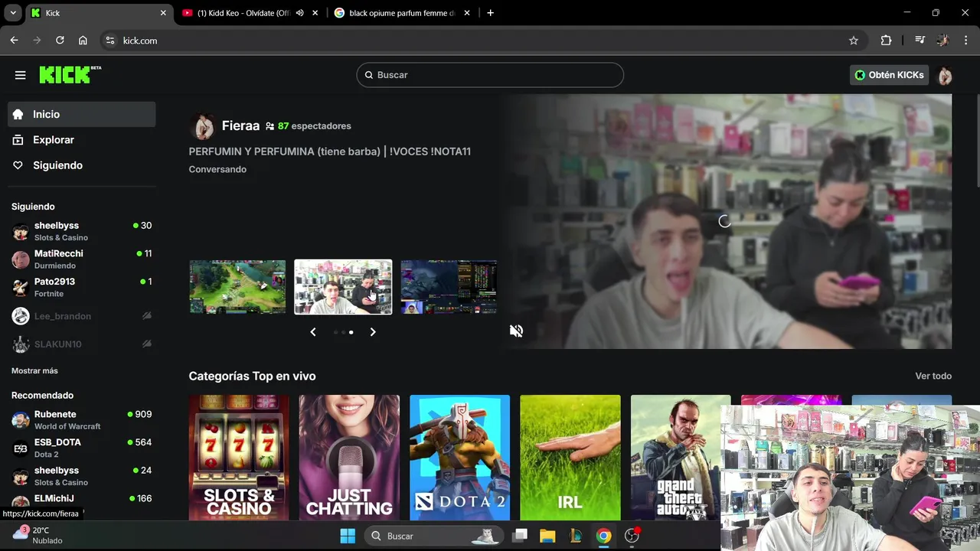Go to the Inicio sidebar item
The image size is (980, 551).
pos(82,114)
